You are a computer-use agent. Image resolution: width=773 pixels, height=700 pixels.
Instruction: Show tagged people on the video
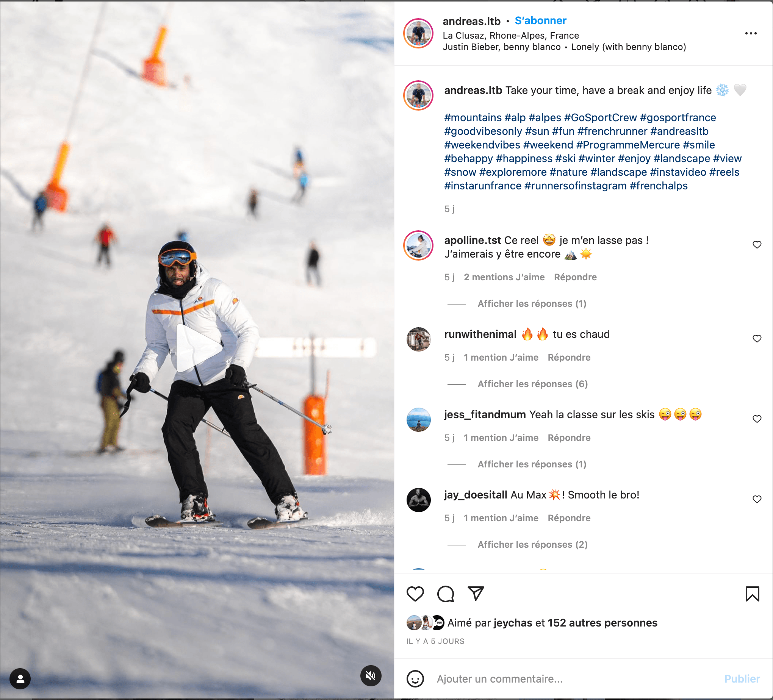[x=20, y=678]
